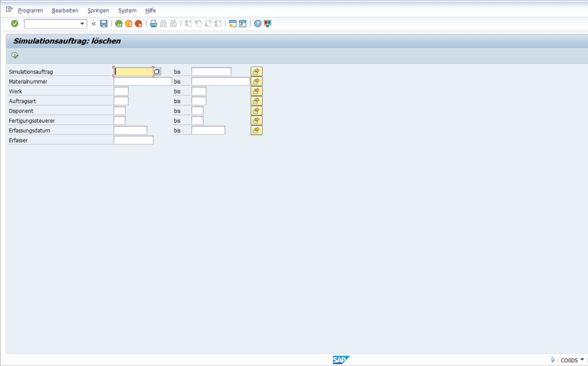Screen dimensions: 588x366
Task: Click the Find binoculars icon
Action: 163,24
